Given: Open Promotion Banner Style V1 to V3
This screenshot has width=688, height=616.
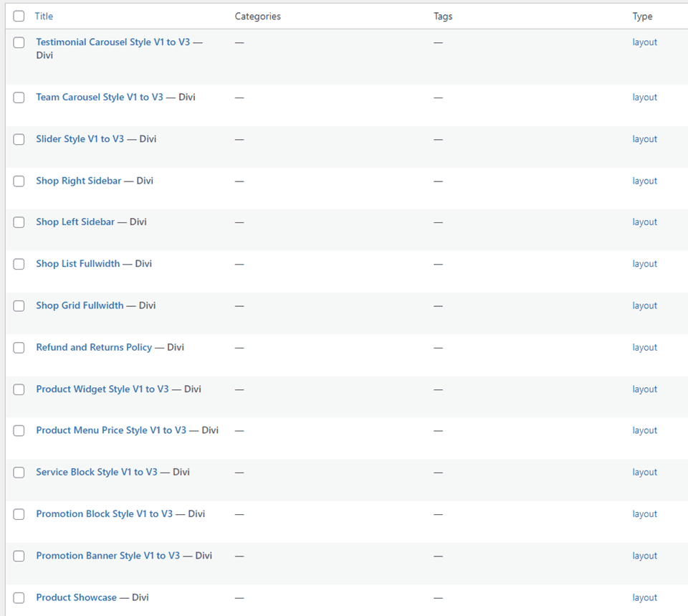Looking at the screenshot, I should 108,556.
